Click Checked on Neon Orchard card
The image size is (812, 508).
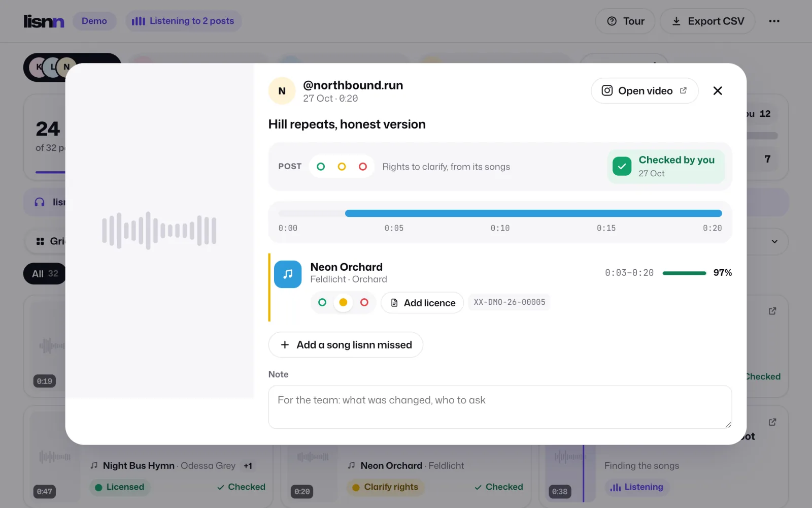coord(499,487)
